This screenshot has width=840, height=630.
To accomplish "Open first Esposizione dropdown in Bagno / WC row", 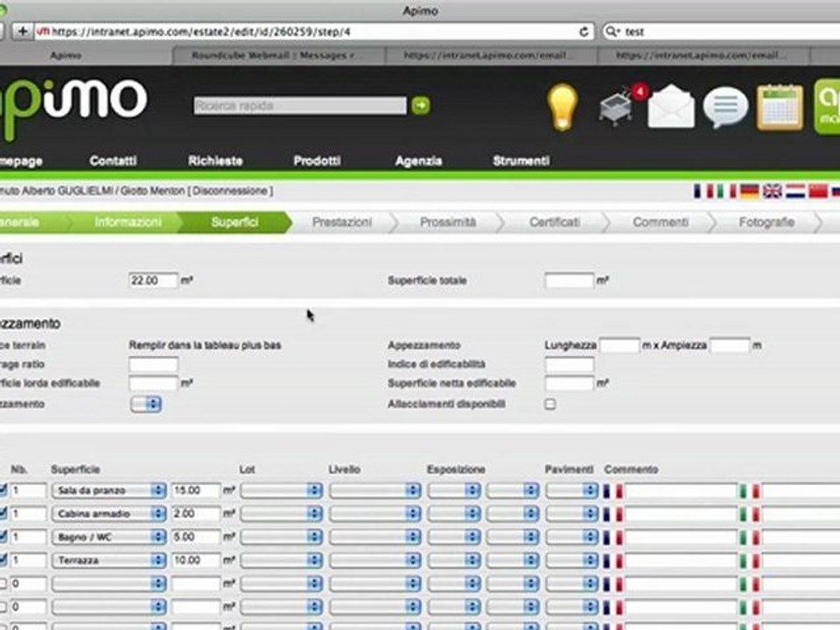I will point(454,537).
